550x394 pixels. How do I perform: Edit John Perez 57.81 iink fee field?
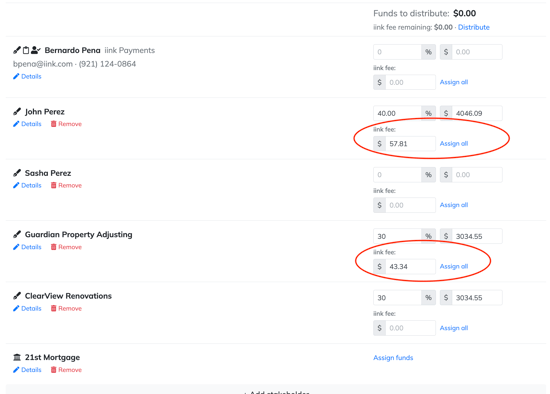coord(410,144)
